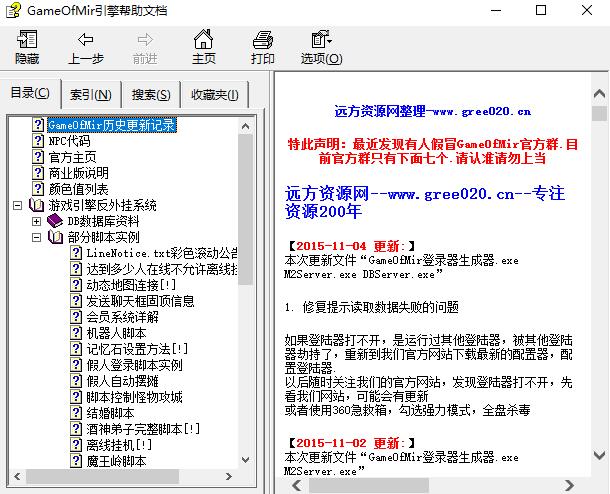Click page icon beside 结婚脚本

click(76, 412)
